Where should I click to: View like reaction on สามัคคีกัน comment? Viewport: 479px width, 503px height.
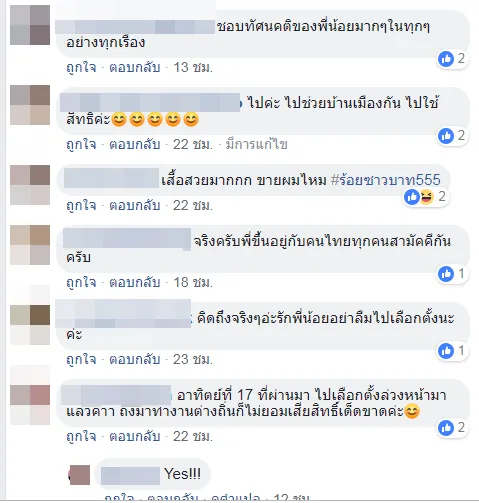452,274
